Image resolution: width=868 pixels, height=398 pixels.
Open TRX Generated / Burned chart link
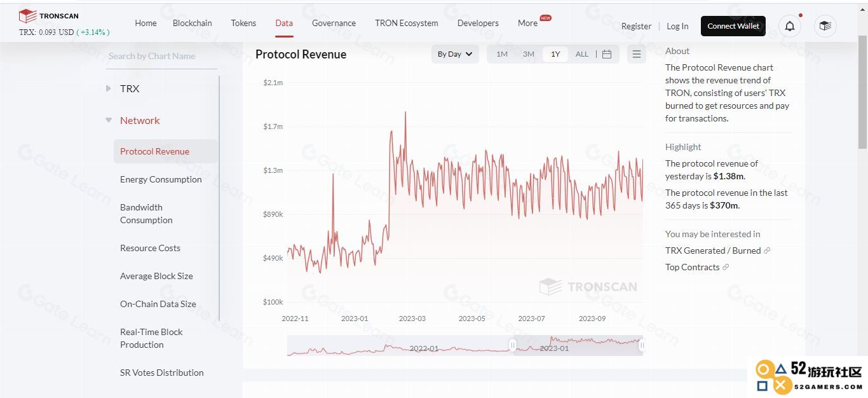pyautogui.click(x=713, y=250)
